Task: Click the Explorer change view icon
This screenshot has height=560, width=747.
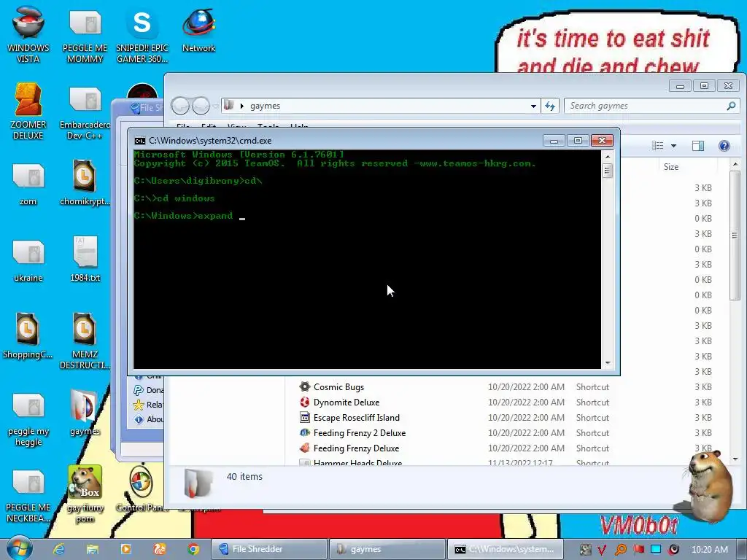Action: [x=658, y=146]
